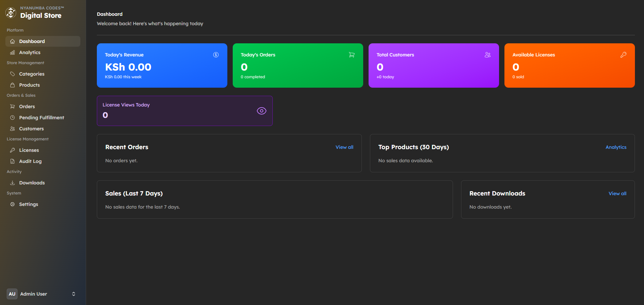644x305 pixels.
Task: Click the Downloads arrow icon in sidebar
Action: pyautogui.click(x=12, y=183)
